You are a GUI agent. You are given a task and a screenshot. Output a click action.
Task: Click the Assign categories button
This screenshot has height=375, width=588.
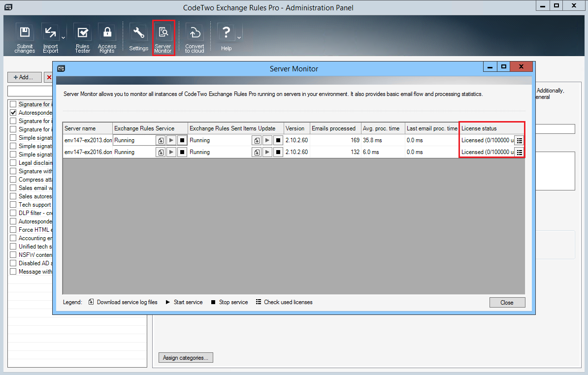[x=186, y=357]
